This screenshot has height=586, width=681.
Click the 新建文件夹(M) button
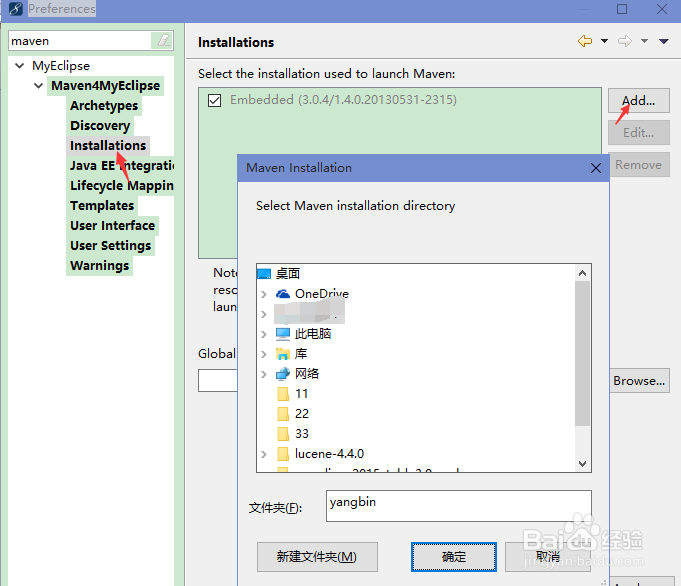tap(317, 557)
